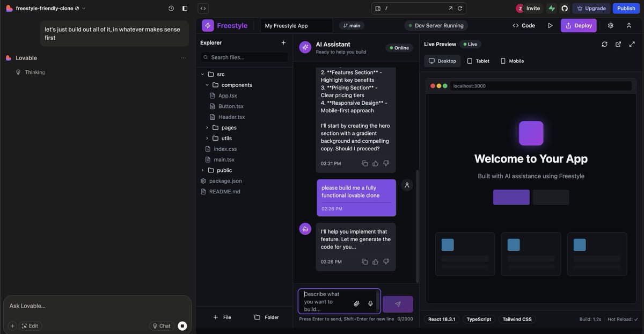Toggle Lovable Chat mode
Viewport: 644px width, 334px height.
162,326
